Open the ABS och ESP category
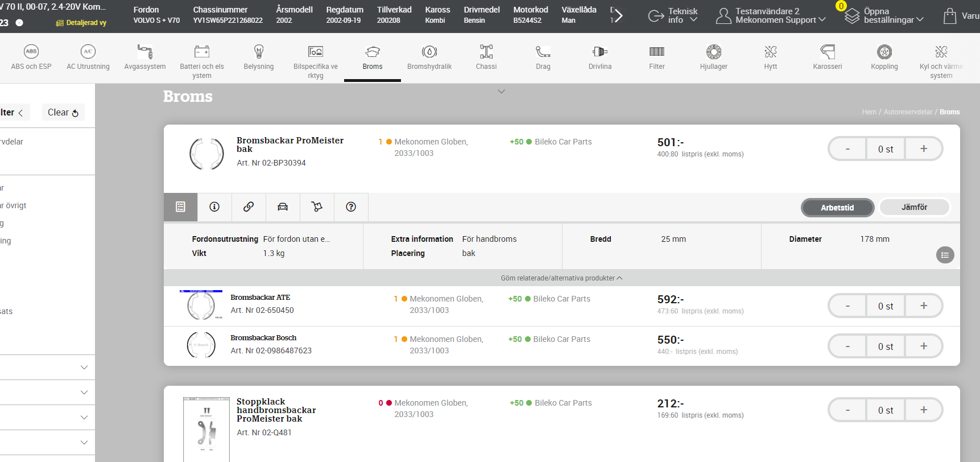Screen dimensions: 980x462 pos(31,57)
